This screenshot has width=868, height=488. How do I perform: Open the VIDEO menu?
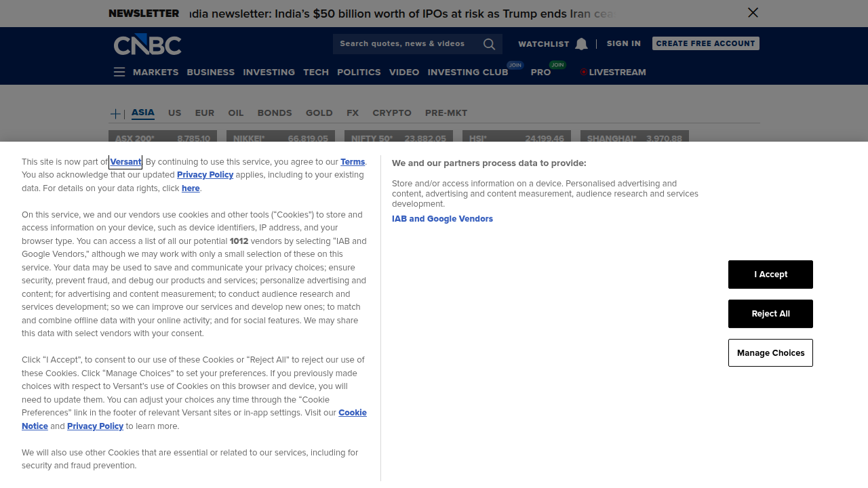click(x=404, y=73)
